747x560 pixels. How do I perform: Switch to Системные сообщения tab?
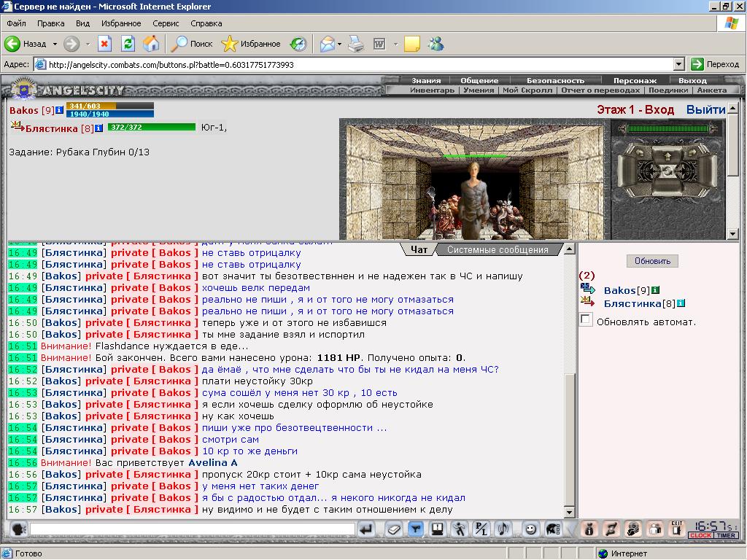(x=498, y=249)
